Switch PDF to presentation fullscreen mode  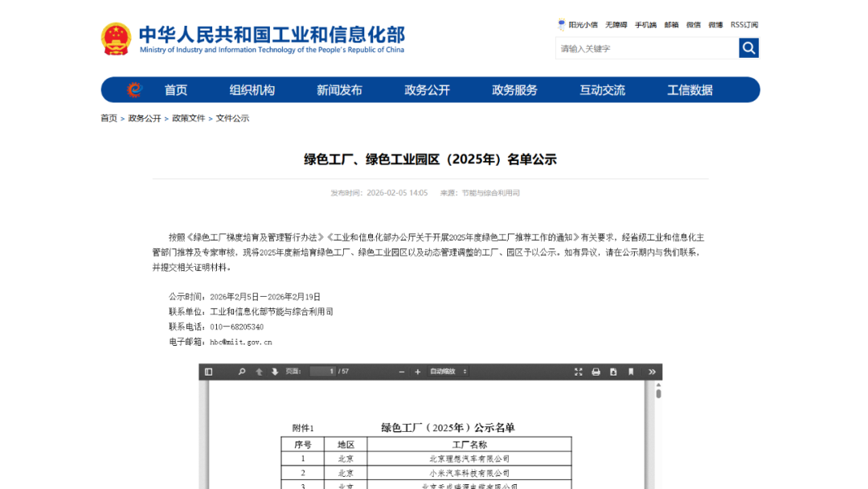[578, 372]
